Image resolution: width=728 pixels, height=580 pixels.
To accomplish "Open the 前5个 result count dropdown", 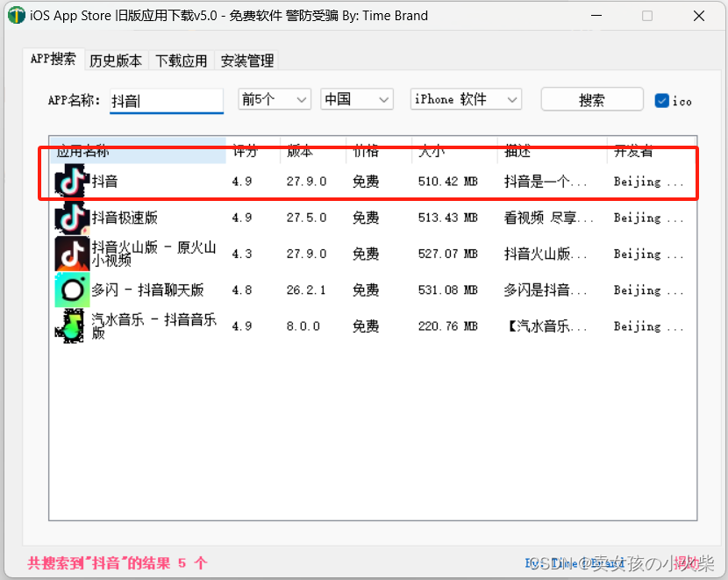I will pyautogui.click(x=275, y=99).
